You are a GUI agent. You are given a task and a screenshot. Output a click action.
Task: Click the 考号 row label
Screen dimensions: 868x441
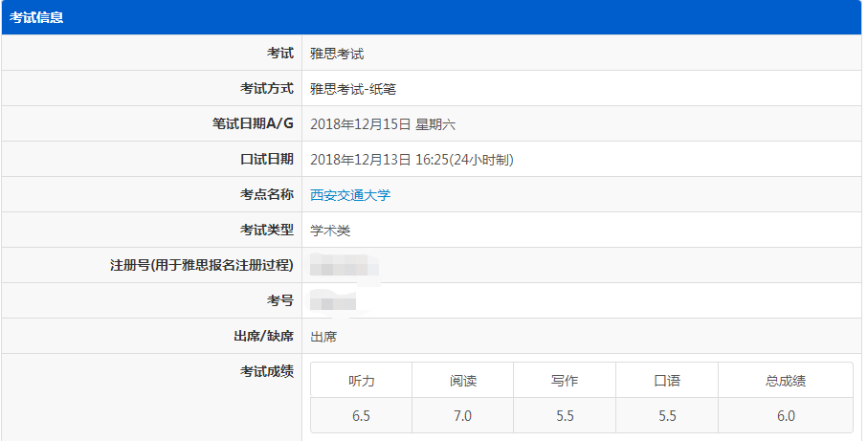tap(280, 301)
